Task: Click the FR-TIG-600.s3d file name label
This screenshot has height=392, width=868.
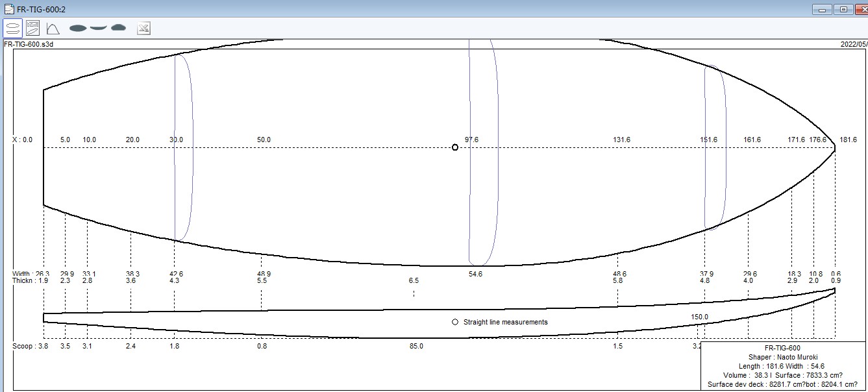Action: (29, 44)
